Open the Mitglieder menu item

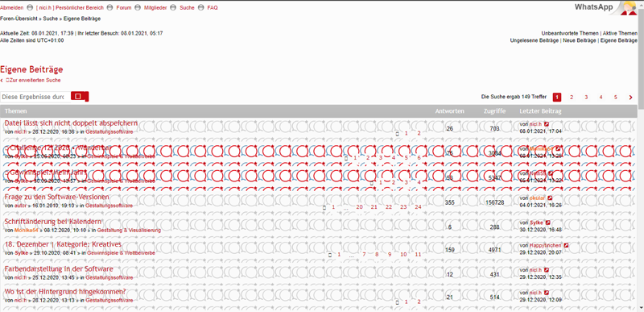[x=155, y=8]
